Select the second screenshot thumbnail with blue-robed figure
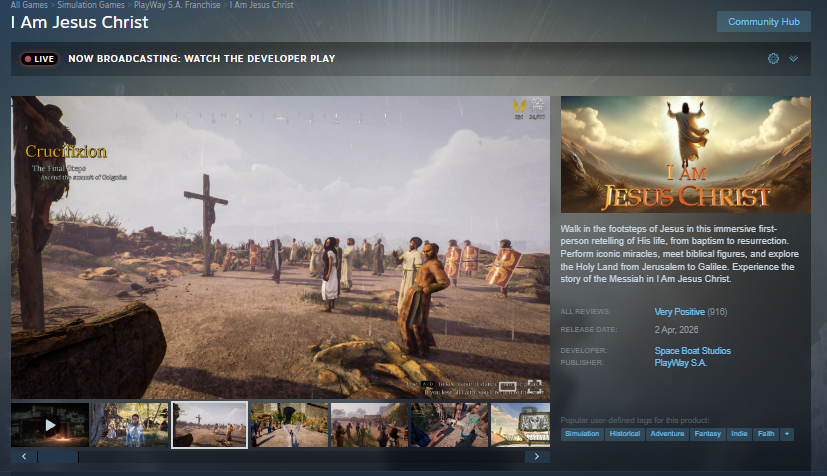Image resolution: width=827 pixels, height=476 pixels. (x=129, y=425)
